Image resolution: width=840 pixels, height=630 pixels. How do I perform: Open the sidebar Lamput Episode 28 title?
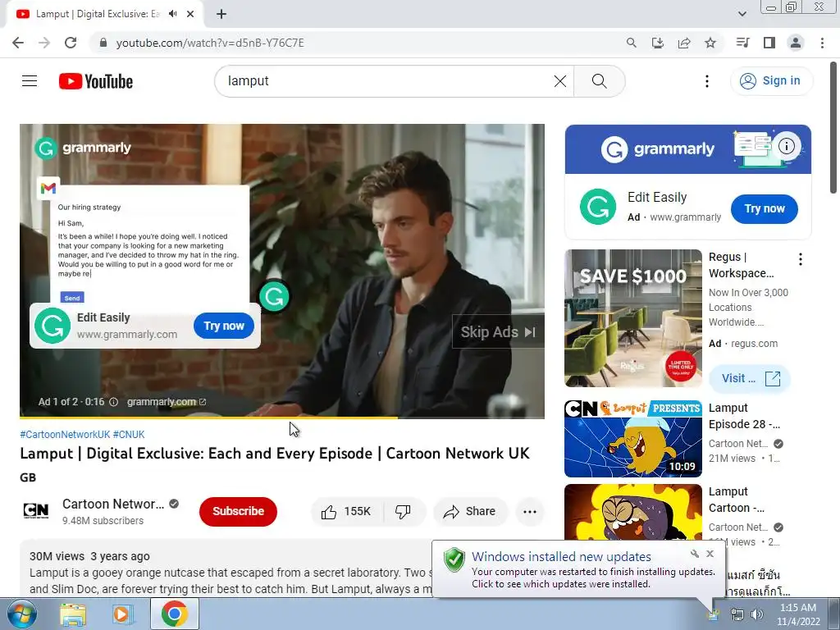[x=744, y=416]
